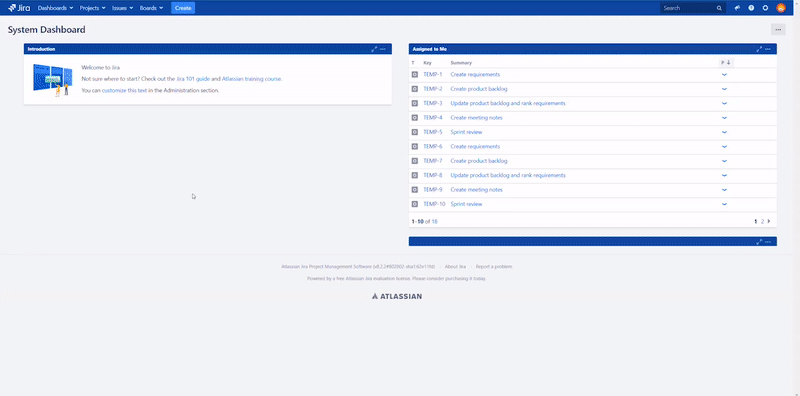Click the Create button
The width and height of the screenshot is (800, 396).
coord(183,8)
